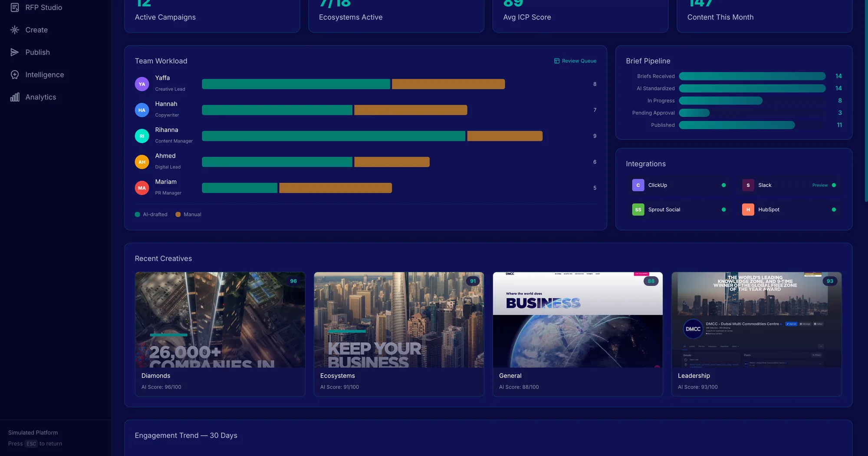Click Rihanna's RI avatar

pos(142,136)
